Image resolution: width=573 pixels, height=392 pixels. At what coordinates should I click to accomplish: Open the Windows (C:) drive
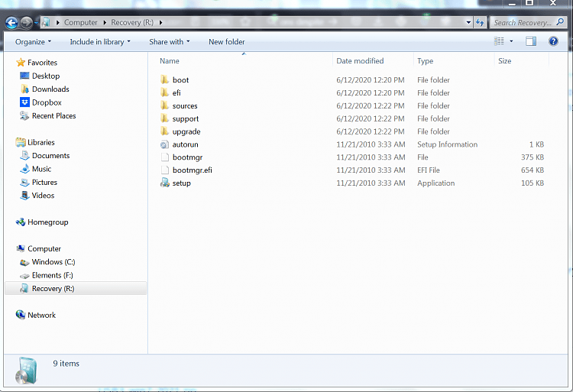click(x=53, y=262)
